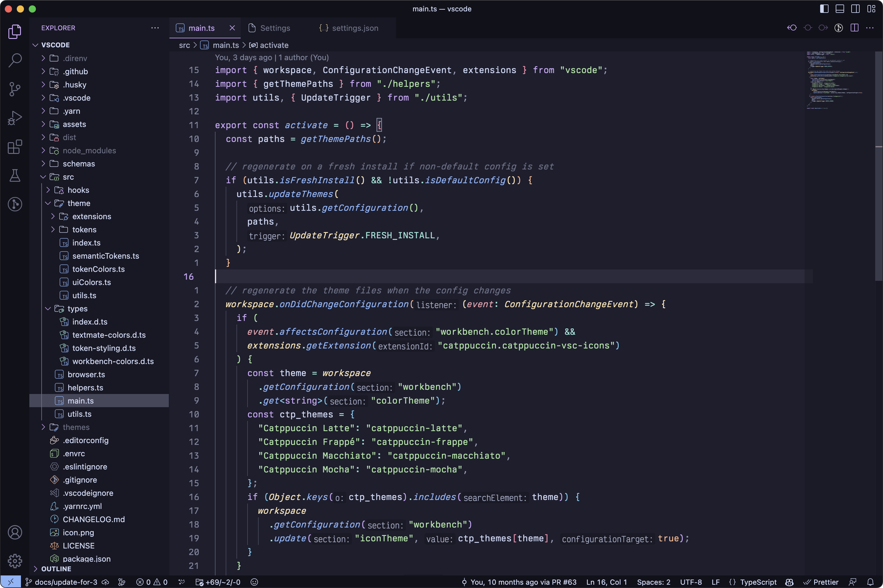Open Run and Debug view
Viewport: 883px width, 588px height.
[15, 118]
